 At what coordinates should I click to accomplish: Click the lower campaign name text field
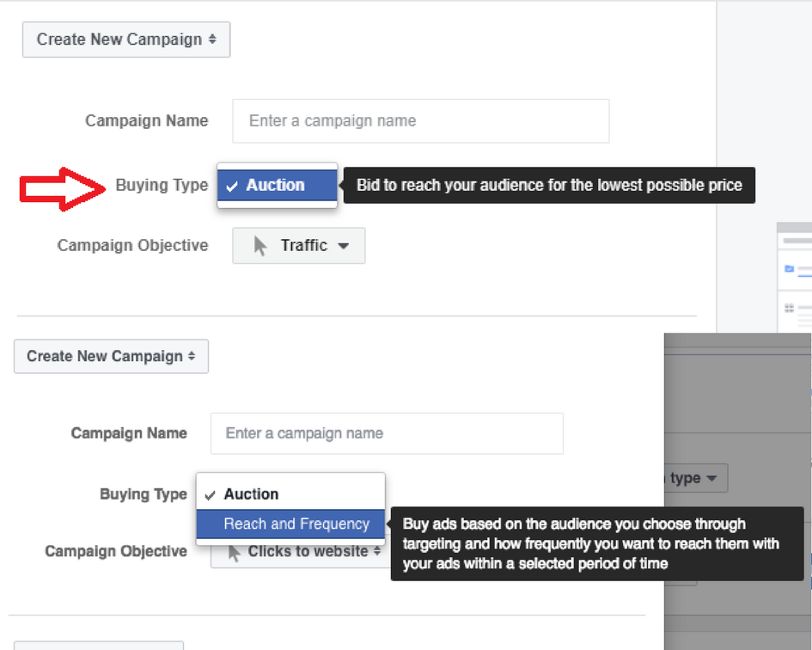point(387,433)
